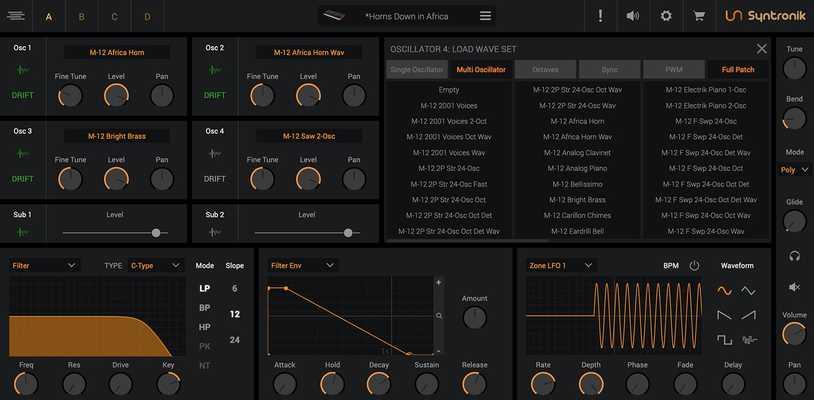Select square LFO waveform icon
Screen dimensions: 814x400
(x=724, y=340)
